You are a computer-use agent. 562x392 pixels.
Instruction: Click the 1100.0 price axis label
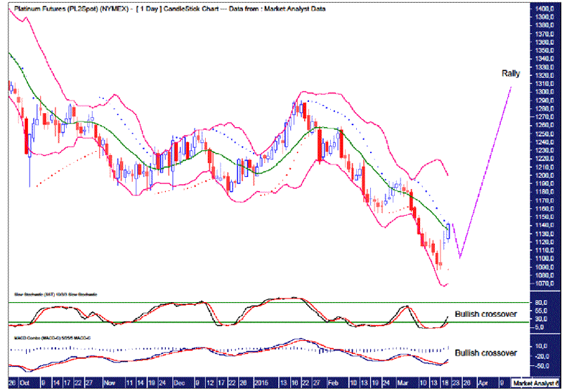coord(545,259)
